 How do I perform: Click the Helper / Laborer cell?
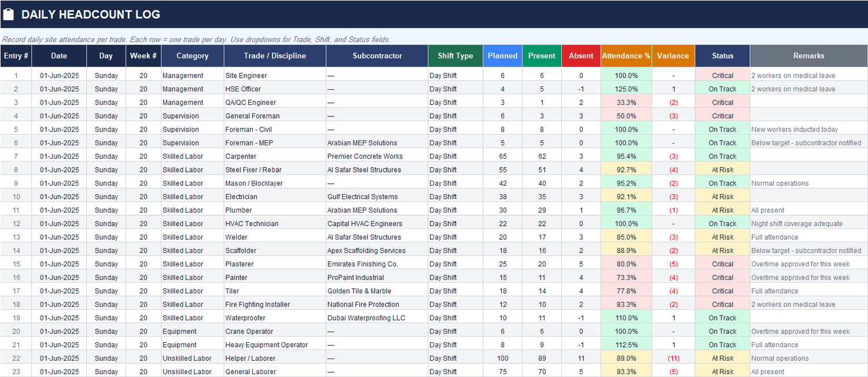pyautogui.click(x=275, y=358)
